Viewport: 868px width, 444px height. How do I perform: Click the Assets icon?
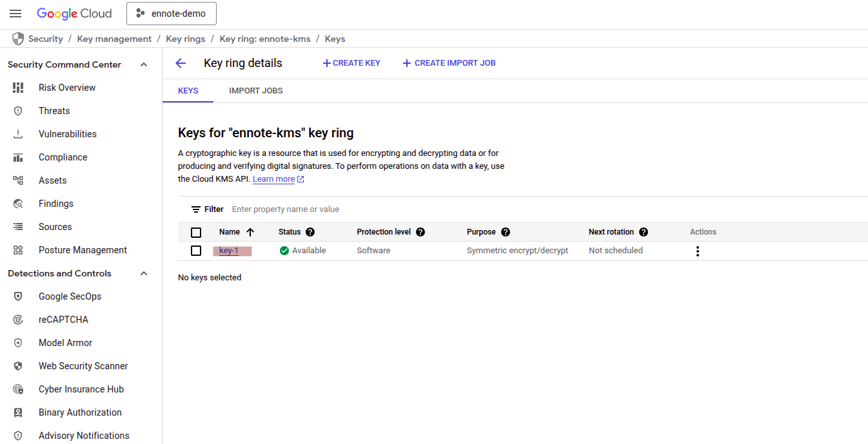click(x=18, y=180)
